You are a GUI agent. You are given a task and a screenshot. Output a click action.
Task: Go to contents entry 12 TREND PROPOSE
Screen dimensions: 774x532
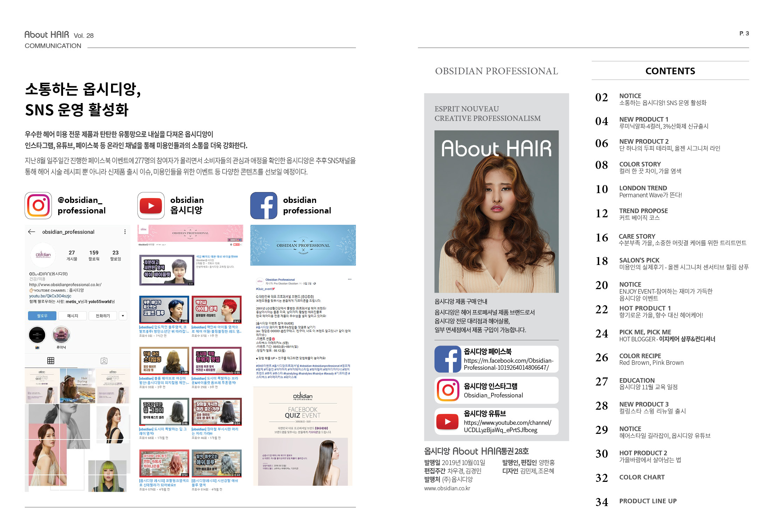pos(632,214)
